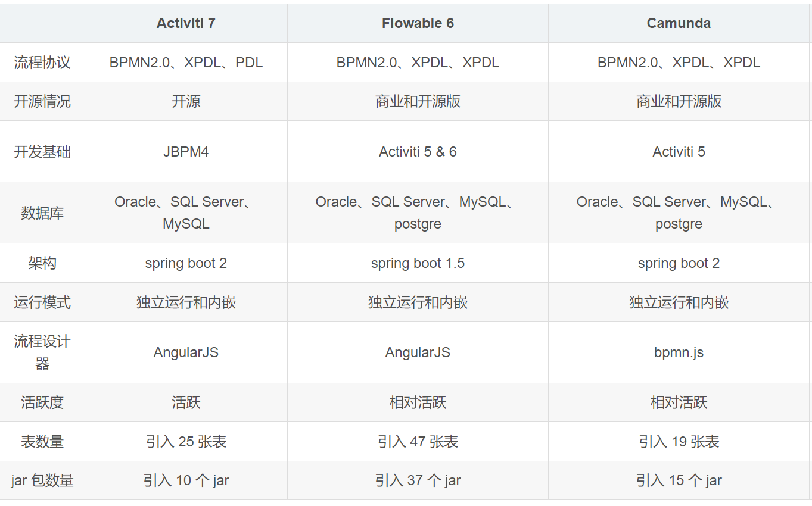Click "商业和开源版" in the Flowable 6 column
The image size is (812, 506).
(x=418, y=101)
